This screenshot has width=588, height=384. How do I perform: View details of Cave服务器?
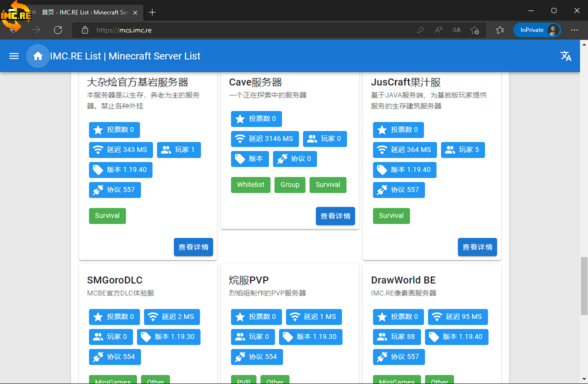tap(335, 216)
